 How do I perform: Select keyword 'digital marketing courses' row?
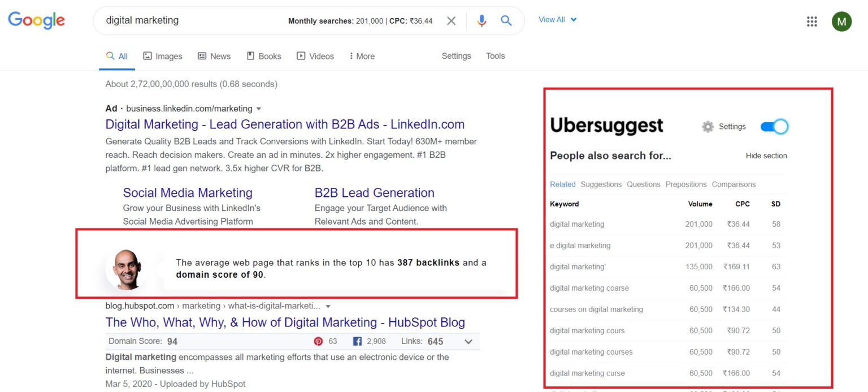668,352
